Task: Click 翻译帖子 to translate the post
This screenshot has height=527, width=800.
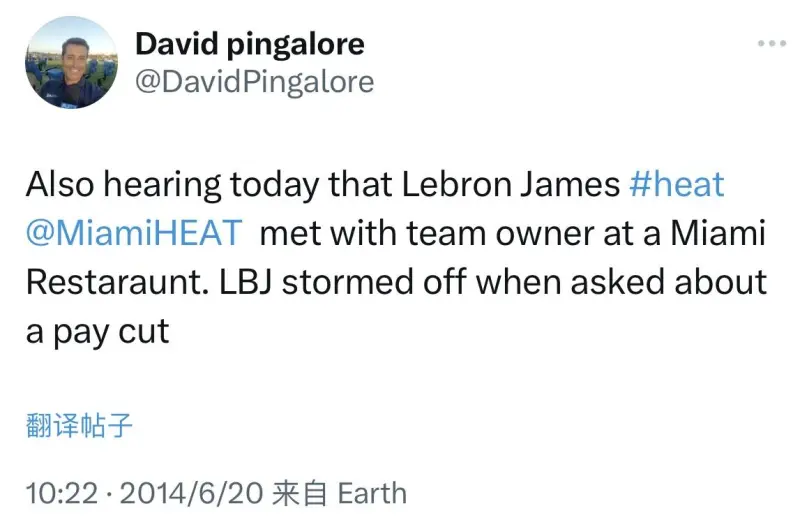Action: coord(79,425)
